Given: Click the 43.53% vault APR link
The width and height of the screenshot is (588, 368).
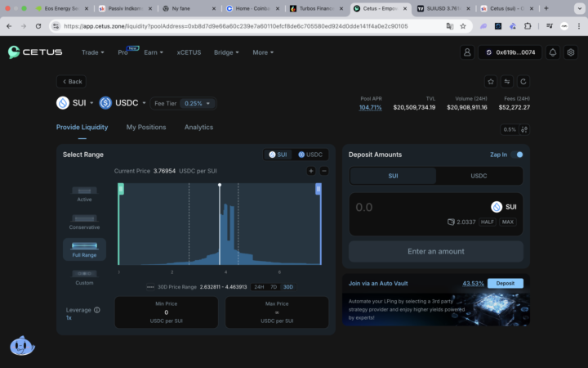Looking at the screenshot, I should point(473,284).
